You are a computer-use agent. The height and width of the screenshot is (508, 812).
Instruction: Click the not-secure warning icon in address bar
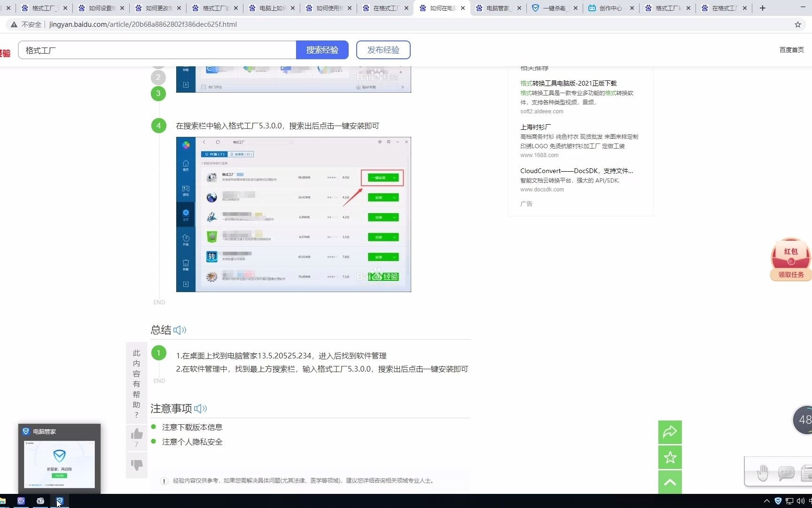click(14, 24)
